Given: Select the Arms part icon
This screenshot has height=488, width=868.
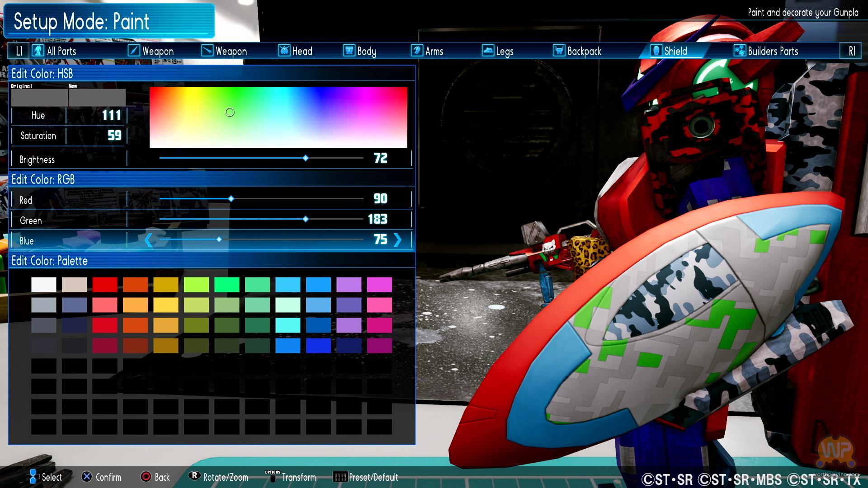Looking at the screenshot, I should click(x=417, y=51).
